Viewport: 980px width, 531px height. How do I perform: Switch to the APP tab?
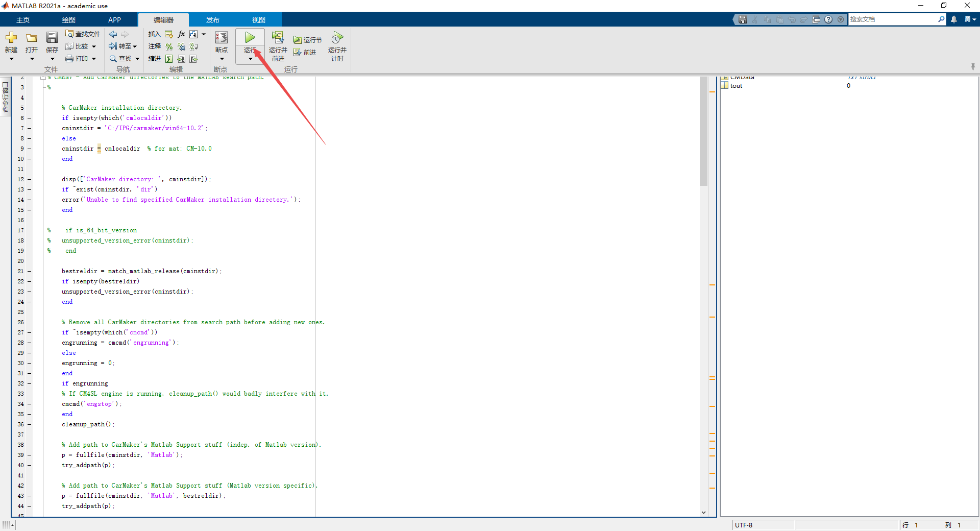115,20
